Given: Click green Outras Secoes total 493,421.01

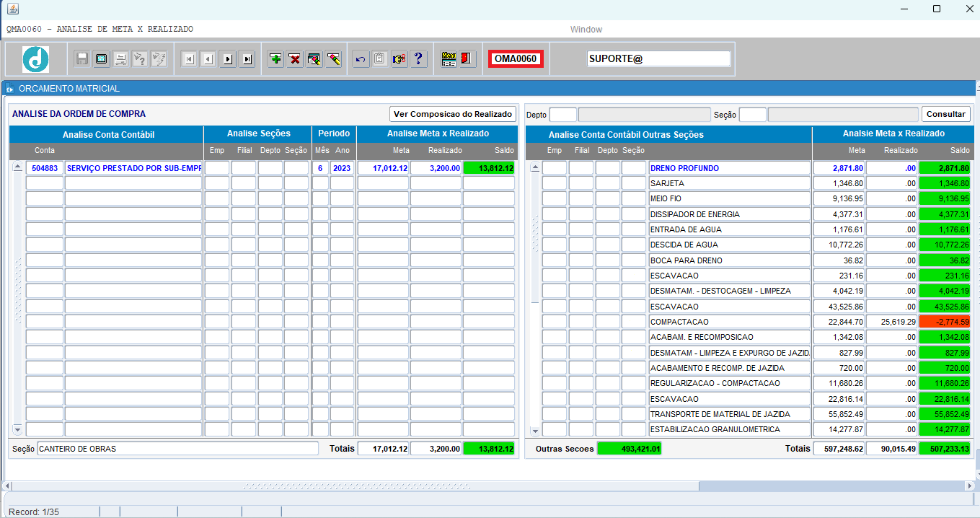Looking at the screenshot, I should [629, 448].
